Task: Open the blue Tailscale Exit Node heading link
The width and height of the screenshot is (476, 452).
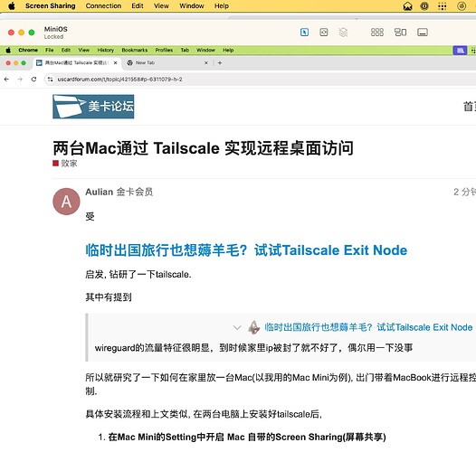Action: pos(246,250)
